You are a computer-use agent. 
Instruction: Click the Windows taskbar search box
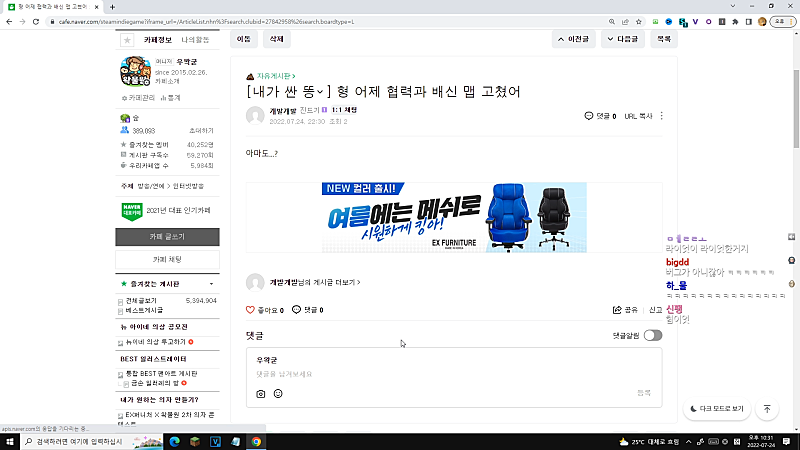tap(91, 442)
